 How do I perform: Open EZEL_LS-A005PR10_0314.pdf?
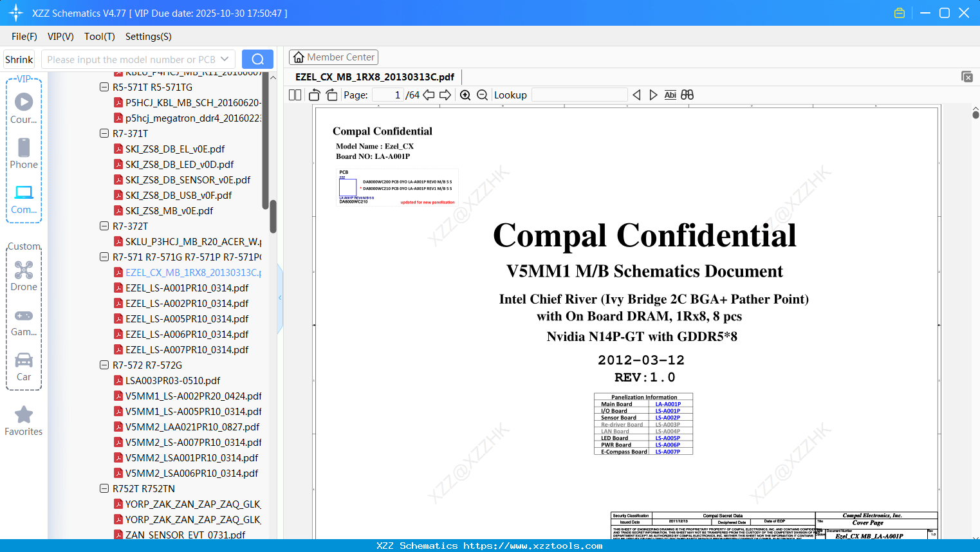(181, 318)
